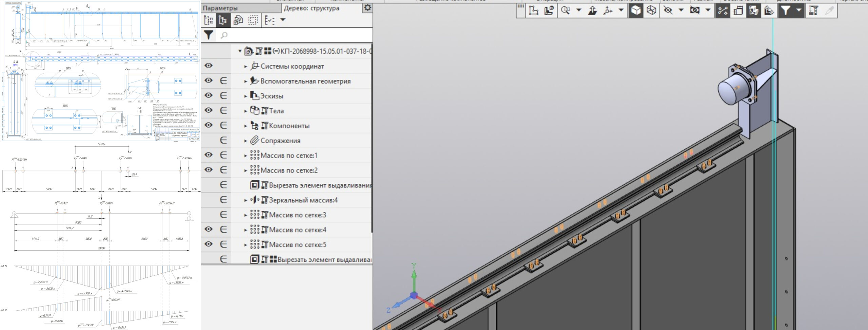
Task: Open dropdown beside tree display checklist icon
Action: (x=282, y=20)
